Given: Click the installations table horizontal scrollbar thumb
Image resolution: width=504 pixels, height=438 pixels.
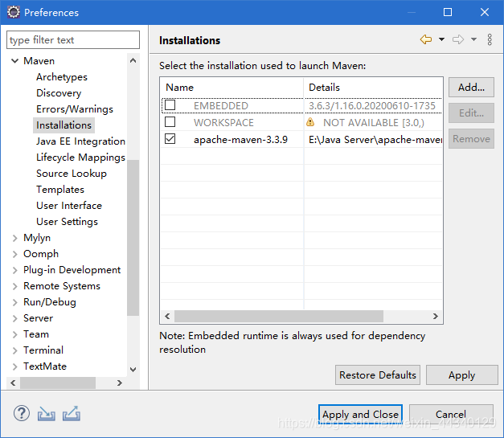Looking at the screenshot, I should point(279,316).
